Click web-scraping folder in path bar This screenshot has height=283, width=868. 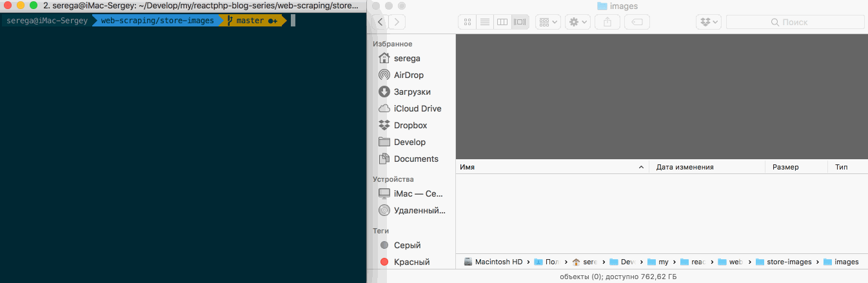pos(731,262)
